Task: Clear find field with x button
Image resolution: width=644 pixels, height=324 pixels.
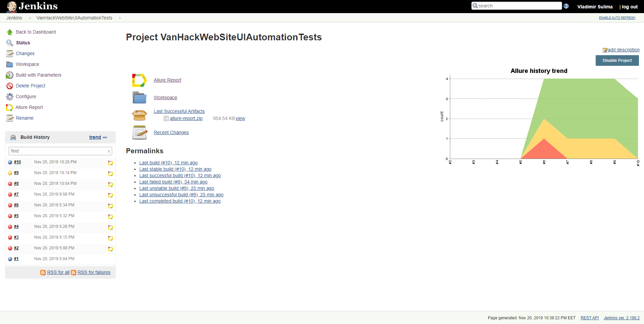Action: (109, 151)
